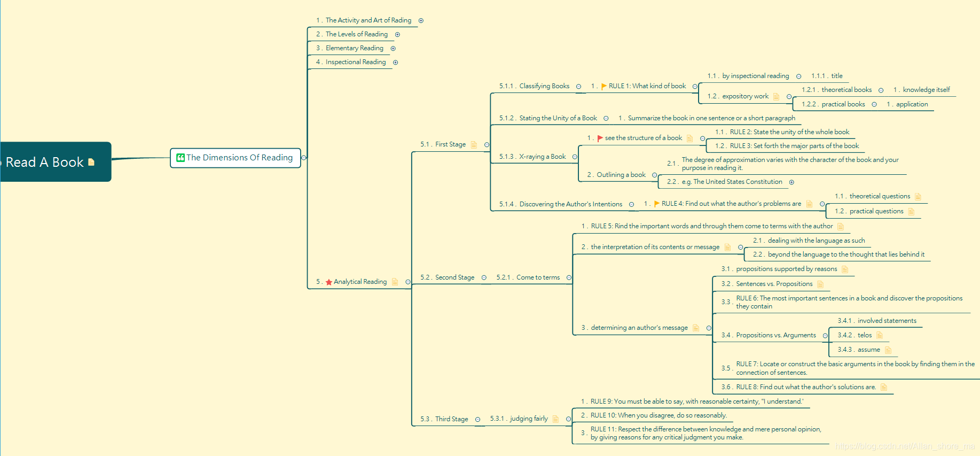Collapse The Dimensions Of Reading branch
The height and width of the screenshot is (456, 980).
click(304, 158)
